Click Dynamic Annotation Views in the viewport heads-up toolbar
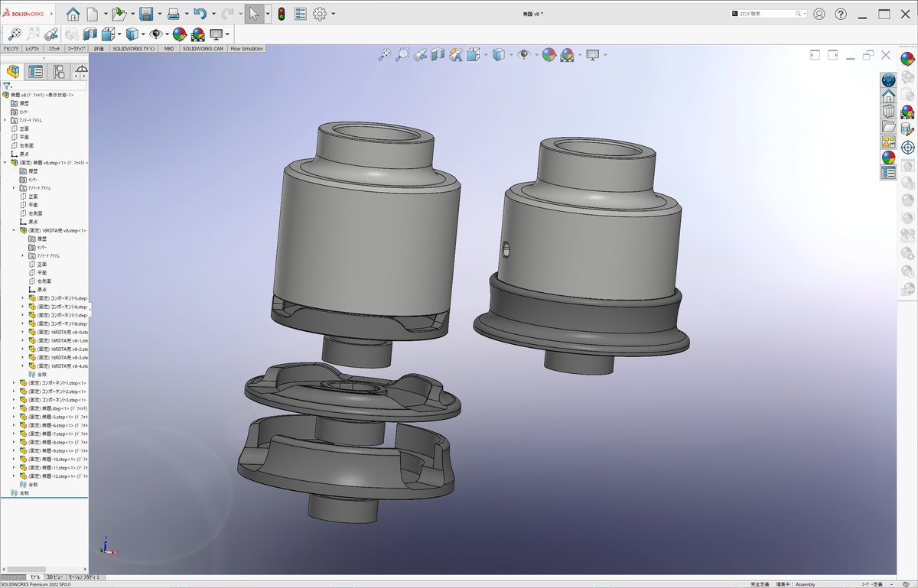The image size is (918, 588). (456, 54)
